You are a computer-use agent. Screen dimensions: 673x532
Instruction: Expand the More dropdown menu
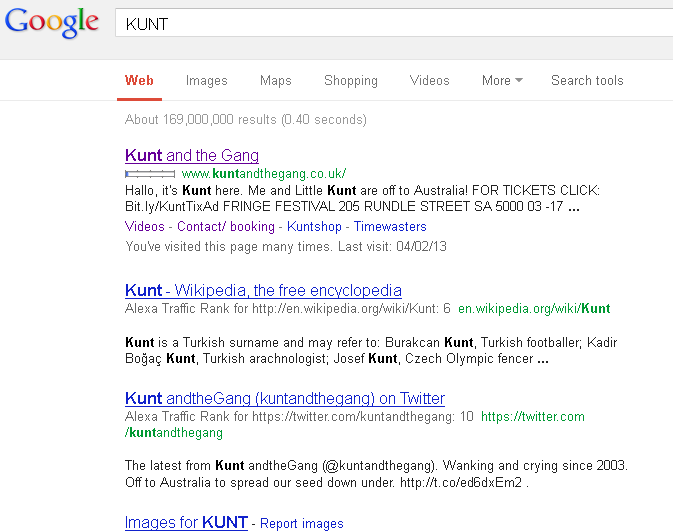click(502, 81)
